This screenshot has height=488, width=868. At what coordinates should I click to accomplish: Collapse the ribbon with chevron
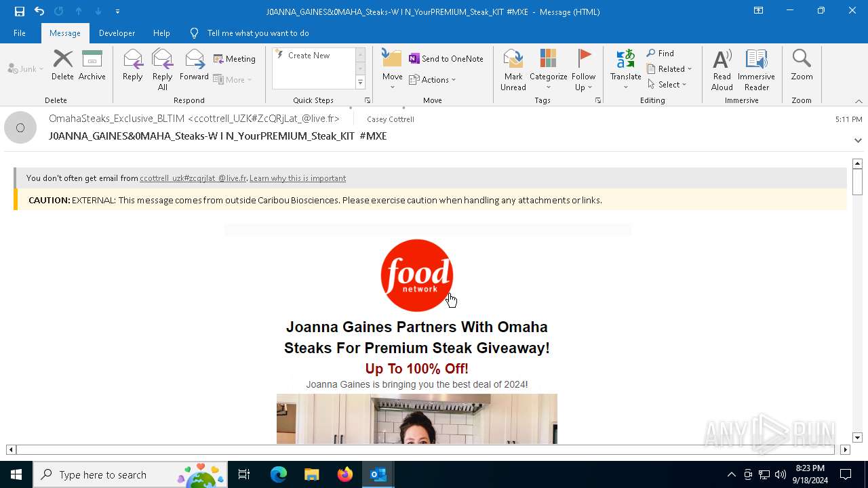tap(859, 101)
